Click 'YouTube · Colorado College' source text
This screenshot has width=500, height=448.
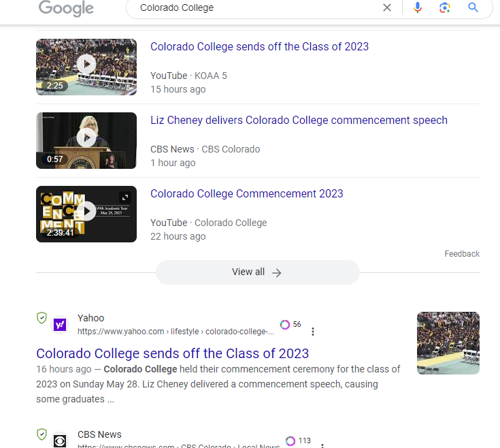click(x=209, y=223)
